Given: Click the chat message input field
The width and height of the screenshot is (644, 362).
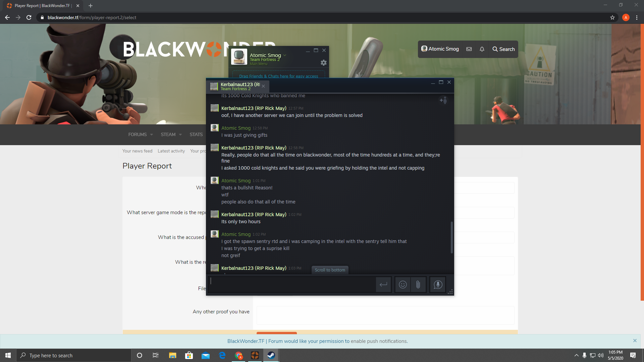Looking at the screenshot, I should 292,285.
